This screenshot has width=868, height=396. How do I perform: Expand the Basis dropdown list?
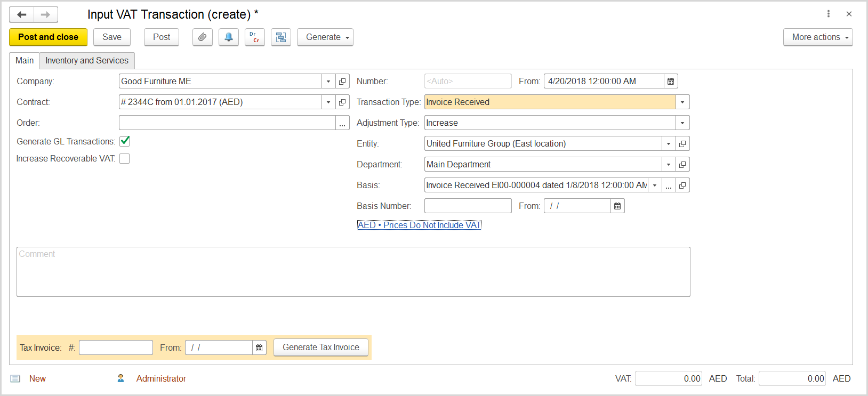pos(655,185)
